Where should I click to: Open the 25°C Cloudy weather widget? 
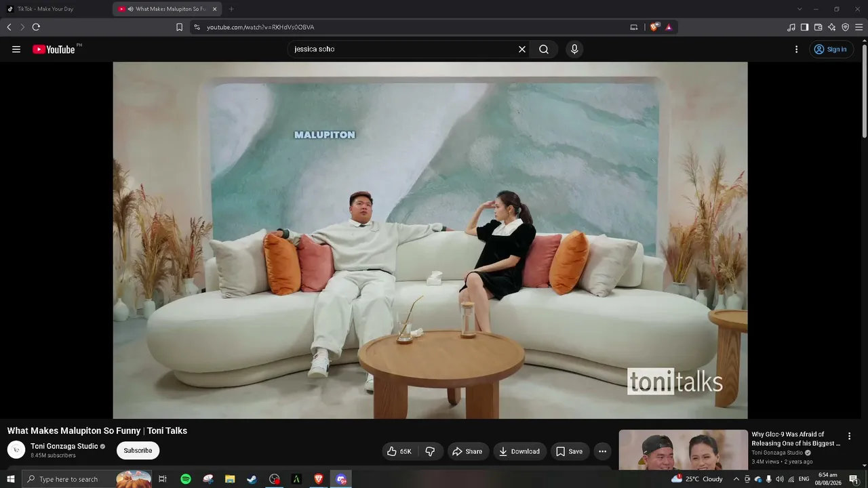pos(697,479)
